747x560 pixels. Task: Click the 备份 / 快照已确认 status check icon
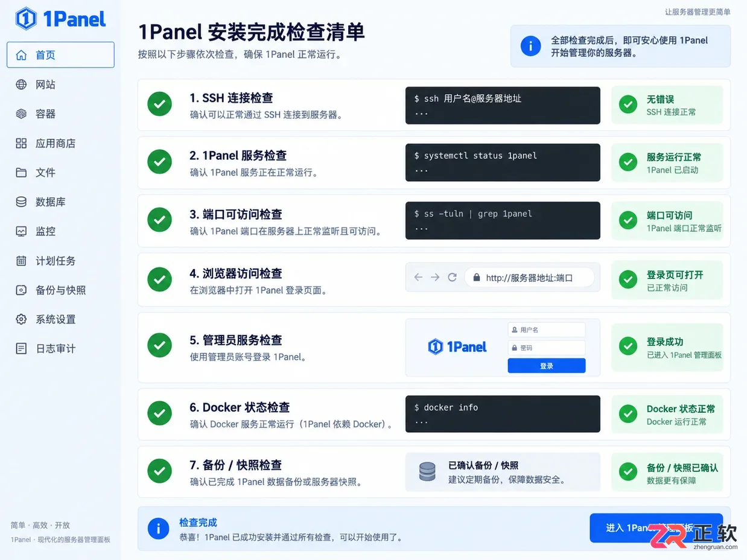click(x=628, y=472)
